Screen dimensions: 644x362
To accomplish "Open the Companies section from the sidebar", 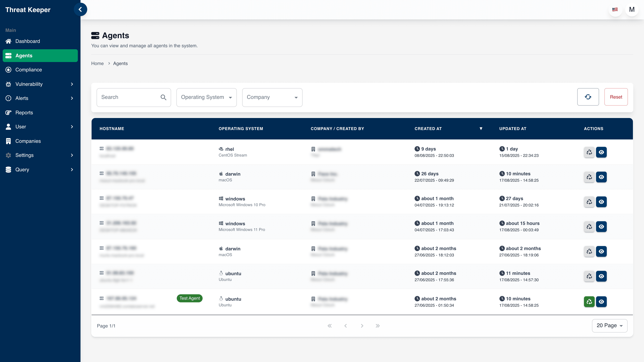I will [x=28, y=141].
